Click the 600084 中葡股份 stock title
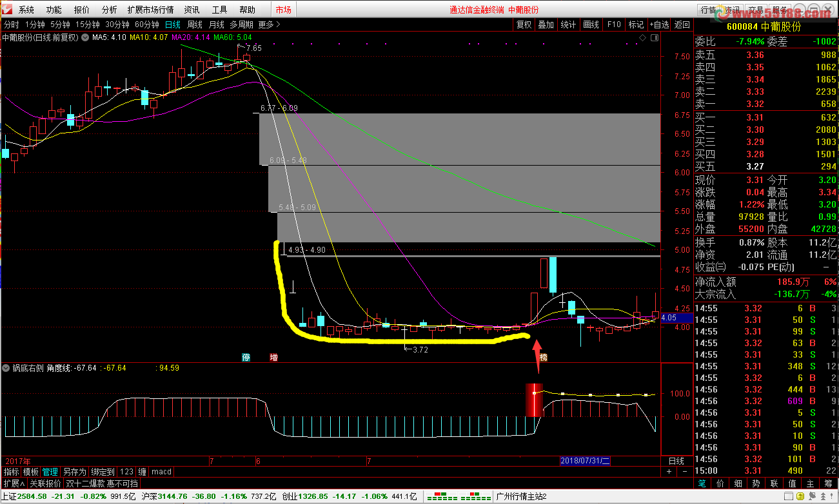 click(764, 26)
